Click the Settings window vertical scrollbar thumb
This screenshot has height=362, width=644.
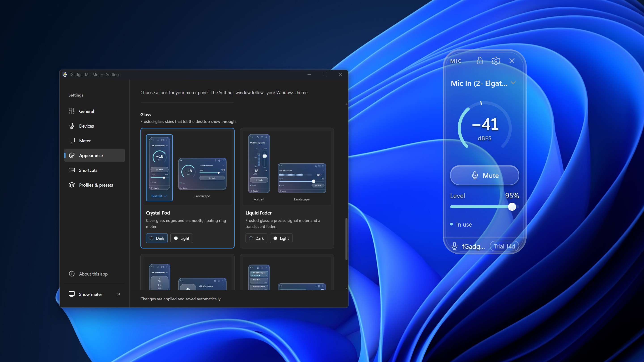click(346, 239)
